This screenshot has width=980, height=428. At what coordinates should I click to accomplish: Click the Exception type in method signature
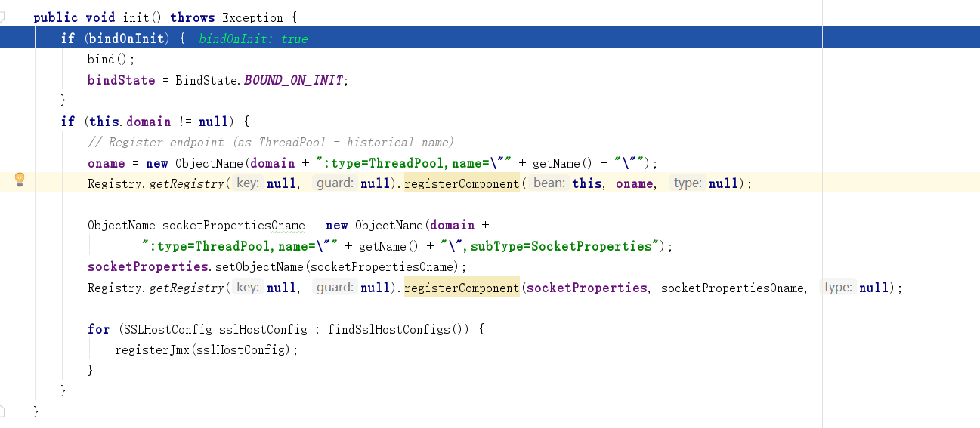252,17
